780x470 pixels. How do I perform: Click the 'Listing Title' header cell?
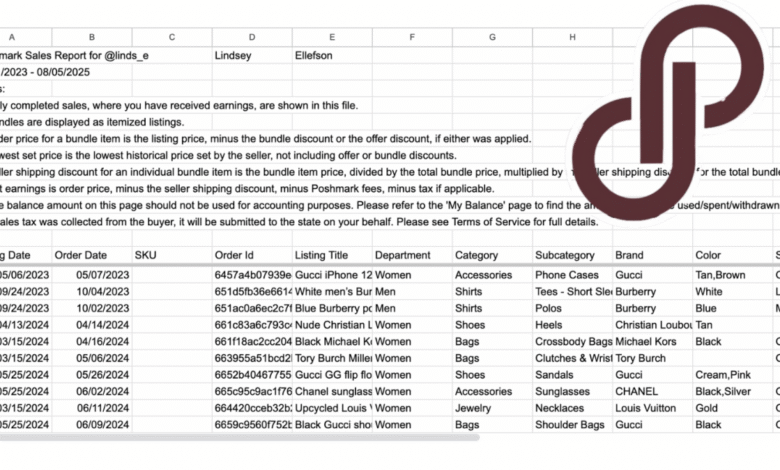332,255
